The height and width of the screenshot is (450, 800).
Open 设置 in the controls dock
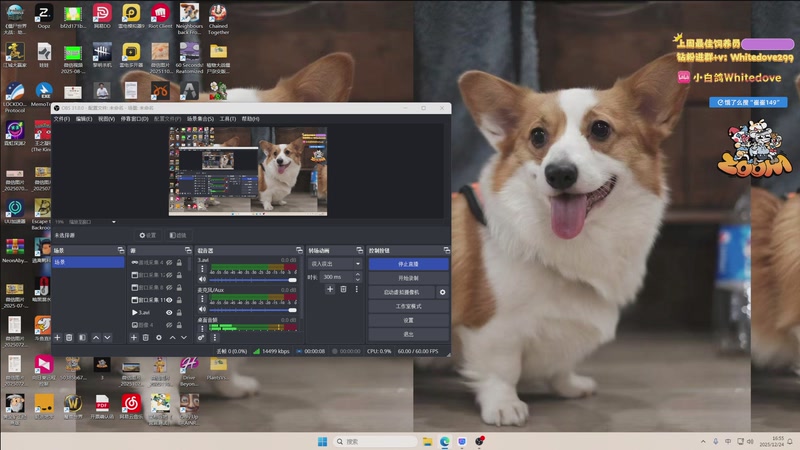click(409, 320)
